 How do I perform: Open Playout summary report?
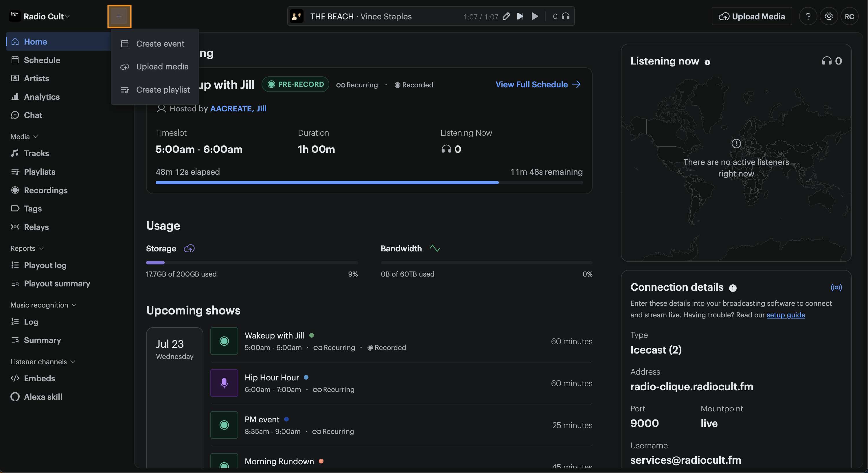tap(57, 283)
